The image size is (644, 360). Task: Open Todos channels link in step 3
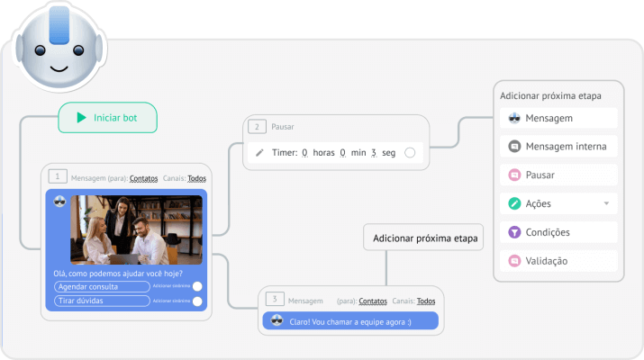click(x=426, y=301)
